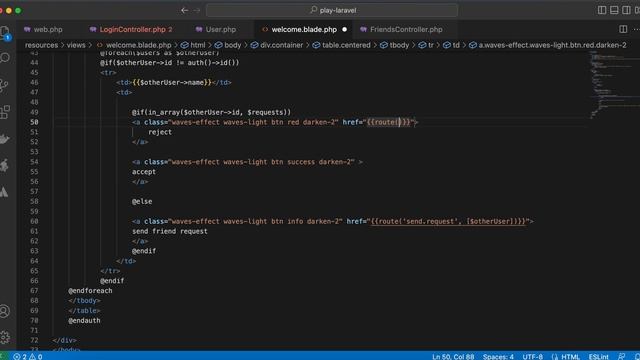Click line number 60 in gutter
This screenshot has width=640, height=360.
tap(34, 221)
